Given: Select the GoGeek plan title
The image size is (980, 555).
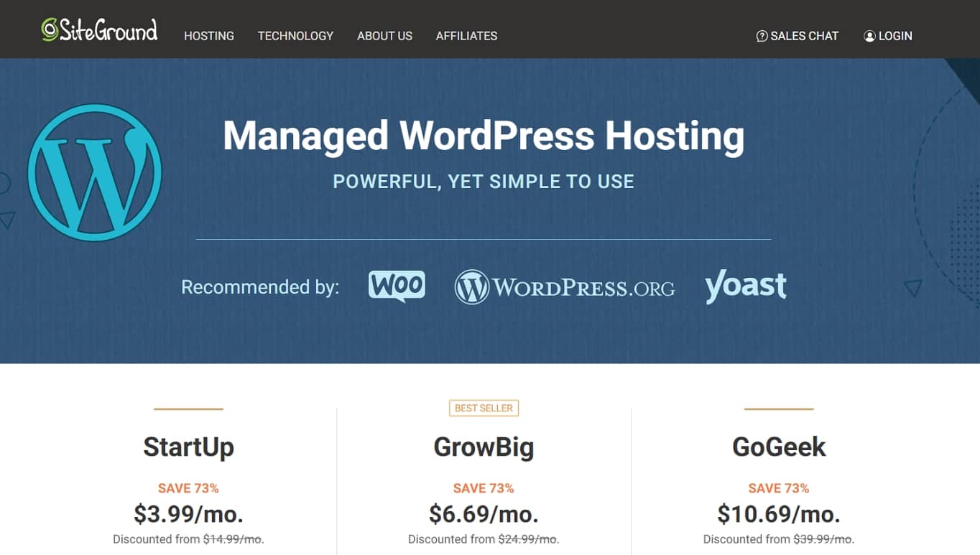Looking at the screenshot, I should (x=779, y=447).
